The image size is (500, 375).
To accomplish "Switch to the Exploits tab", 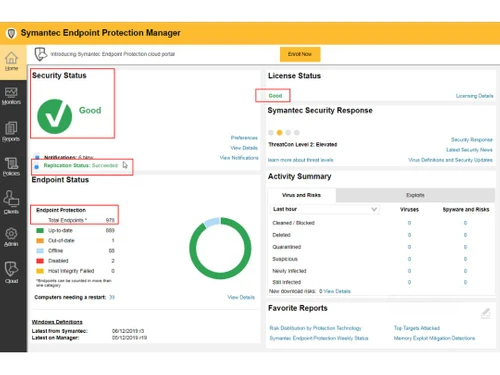I will click(x=415, y=195).
